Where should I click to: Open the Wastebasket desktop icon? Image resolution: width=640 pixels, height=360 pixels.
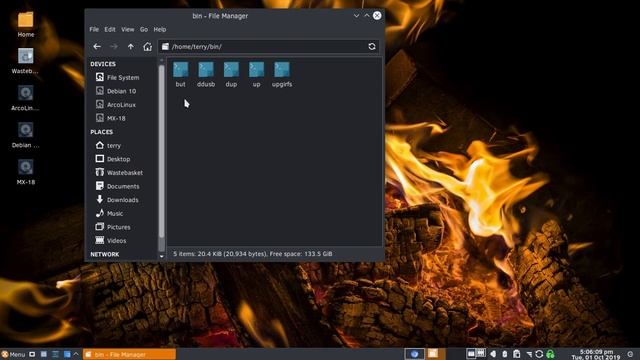(x=25, y=60)
